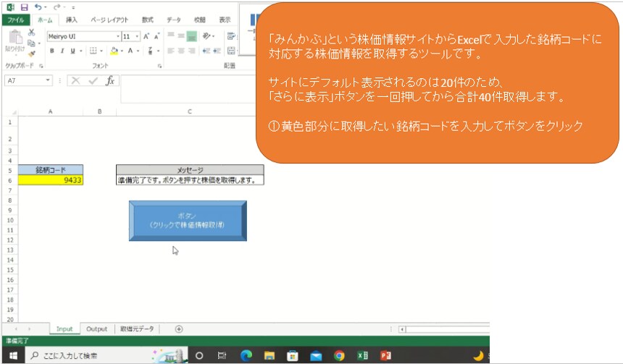
Task: Click the cancel X in formula bar
Action: (x=75, y=81)
